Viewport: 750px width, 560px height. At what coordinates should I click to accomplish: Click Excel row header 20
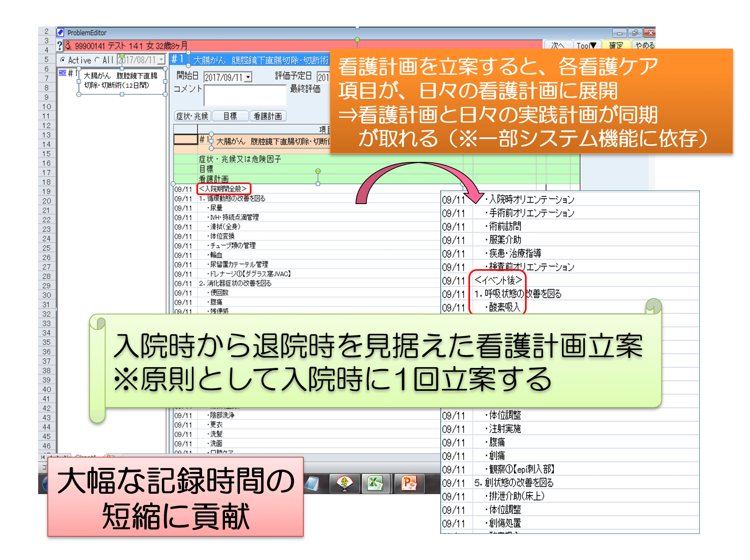[x=47, y=201]
